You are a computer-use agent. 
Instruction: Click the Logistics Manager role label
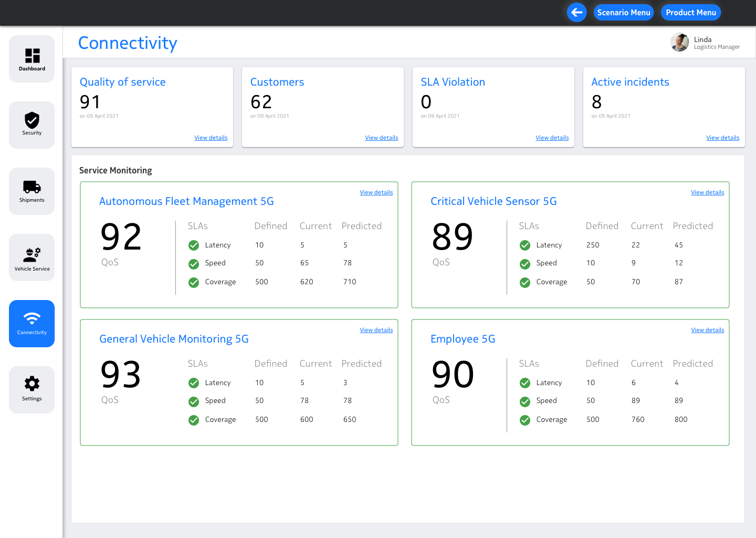click(717, 47)
